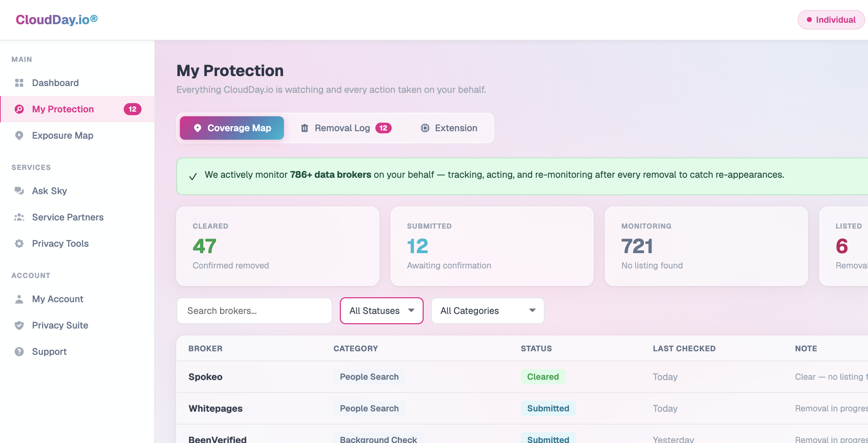Click the Spokeo note 'Clear — no listing'
Screen dimensions: 868x443
831,377
